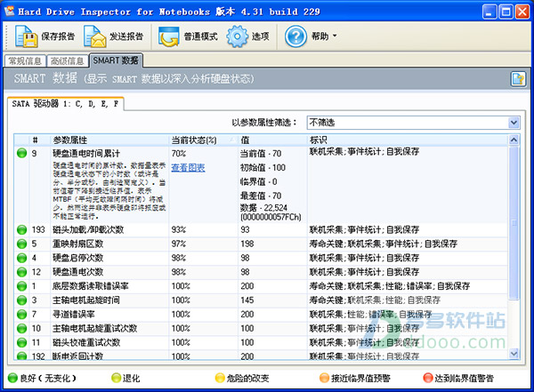Viewport: 534px width, 392px height.
Task: Sort by 参数属性 column header
Action: point(109,140)
